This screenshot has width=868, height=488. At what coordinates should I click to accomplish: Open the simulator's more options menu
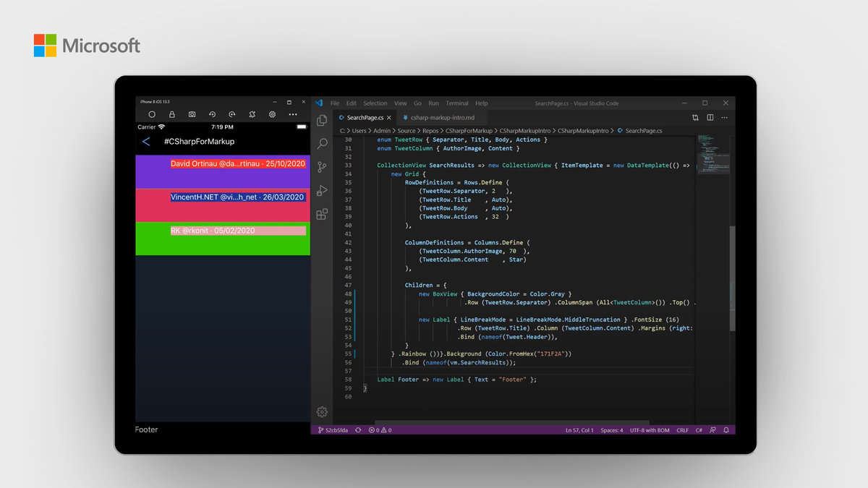(x=292, y=114)
